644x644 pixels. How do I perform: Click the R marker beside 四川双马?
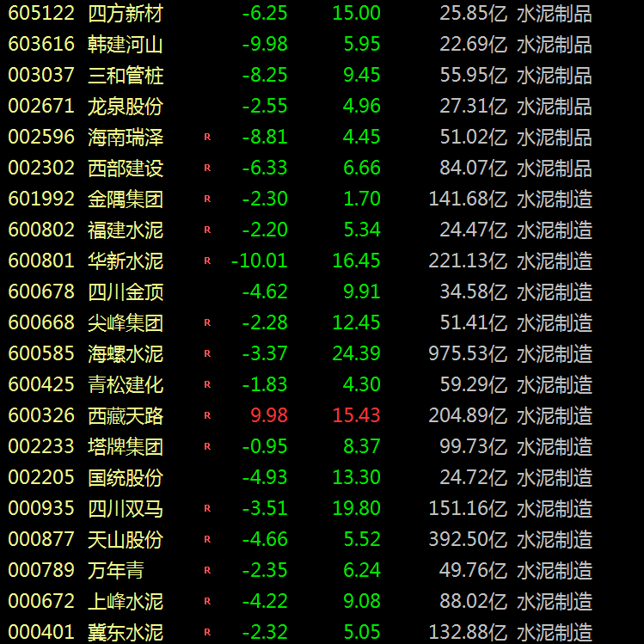click(207, 508)
